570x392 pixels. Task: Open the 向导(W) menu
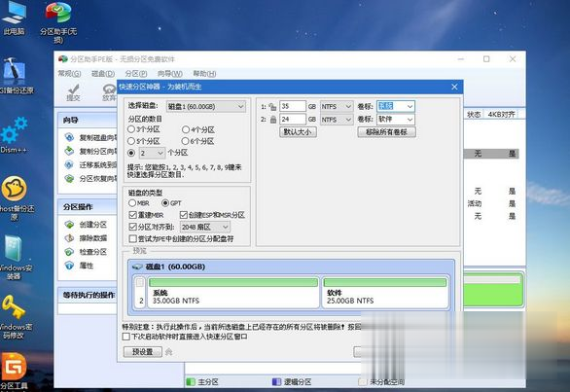pos(170,74)
